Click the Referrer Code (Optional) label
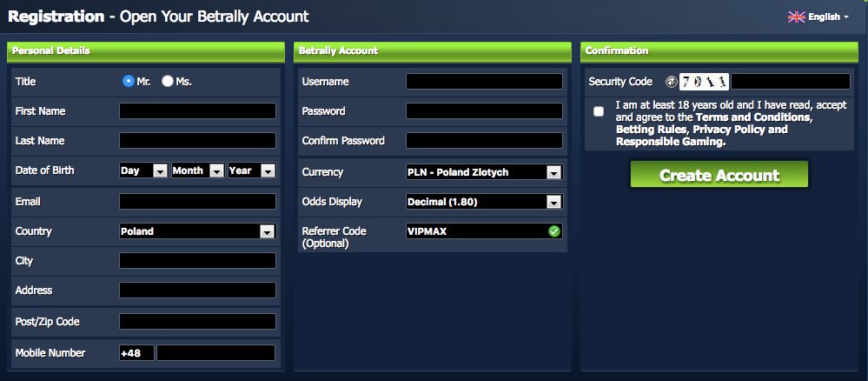 coord(335,237)
